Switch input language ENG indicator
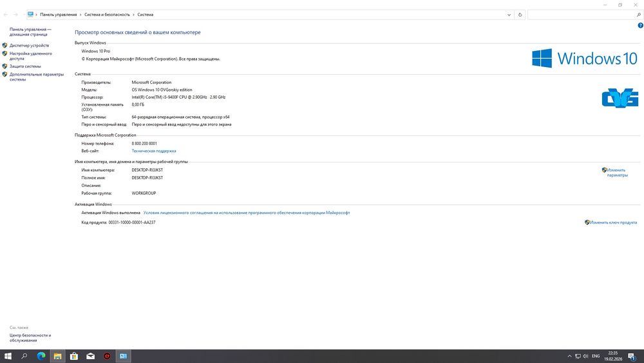 click(596, 356)
